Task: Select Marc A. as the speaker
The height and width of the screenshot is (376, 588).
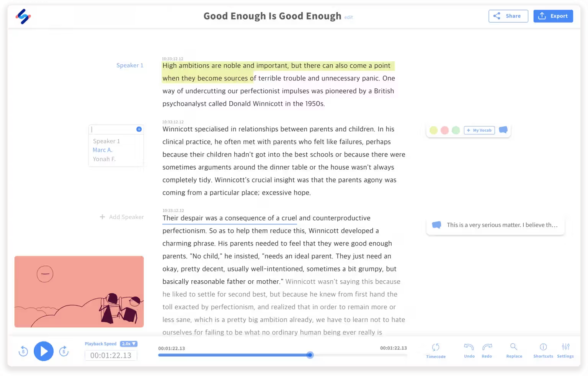Action: tap(102, 150)
